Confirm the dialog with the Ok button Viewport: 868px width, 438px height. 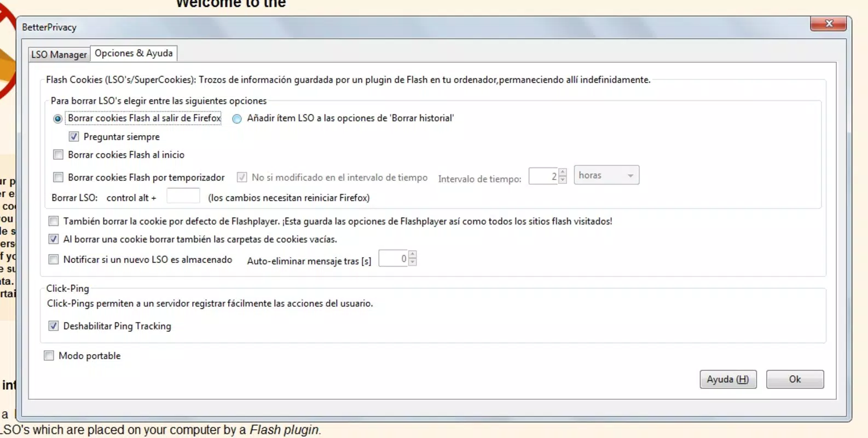click(795, 379)
